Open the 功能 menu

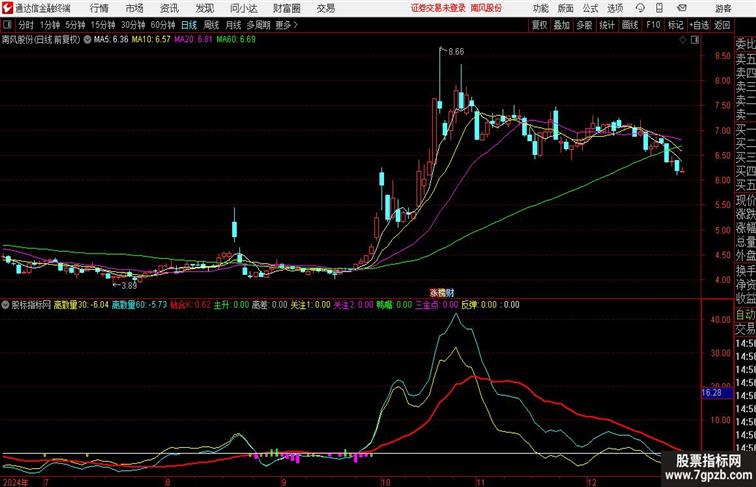(x=540, y=8)
